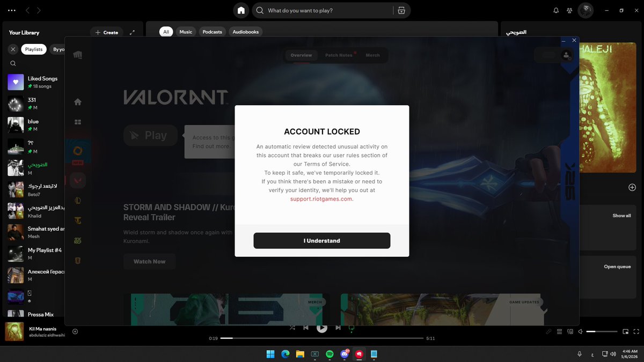Image resolution: width=644 pixels, height=362 pixels.
Task: Expand Your Library panel
Action: (132, 33)
